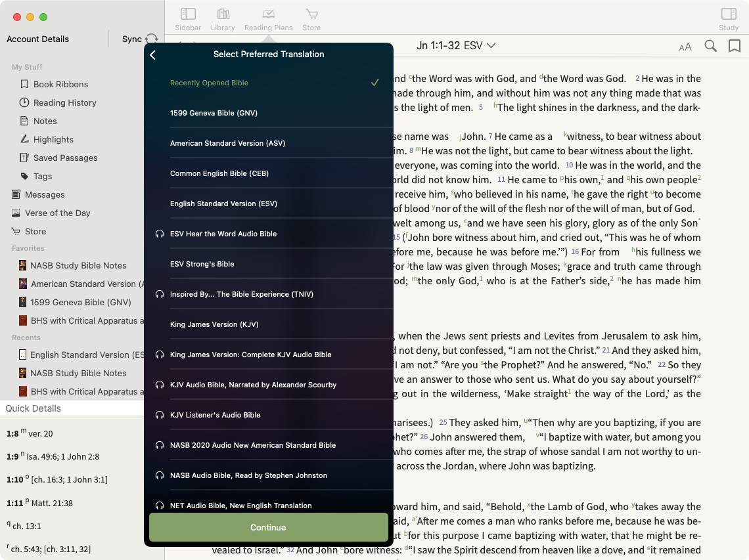The height and width of the screenshot is (560, 749).
Task: Click headphones icon for Alexander Scourby KJV
Action: coord(160,385)
